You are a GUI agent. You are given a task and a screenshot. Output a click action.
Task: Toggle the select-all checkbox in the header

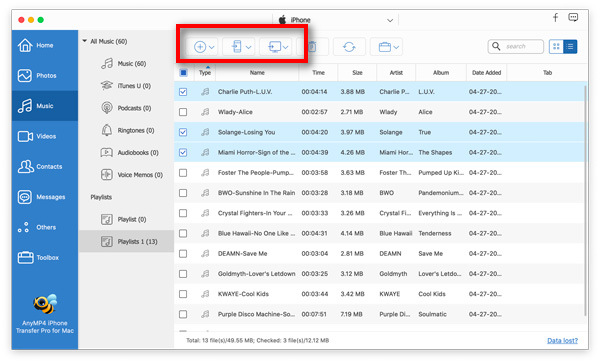point(183,72)
